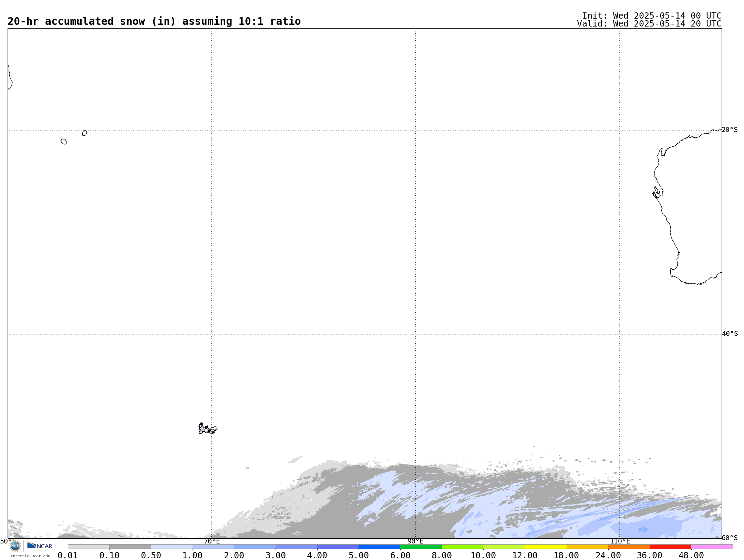
Task: Click the 40°S latitude label
Action: (730, 334)
